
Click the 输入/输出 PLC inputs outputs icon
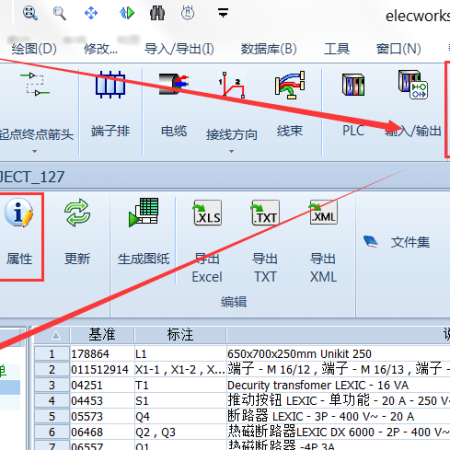(x=413, y=84)
